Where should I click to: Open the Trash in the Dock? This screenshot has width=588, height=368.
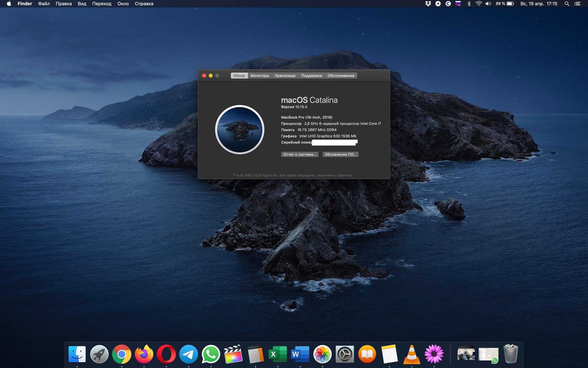(x=511, y=354)
